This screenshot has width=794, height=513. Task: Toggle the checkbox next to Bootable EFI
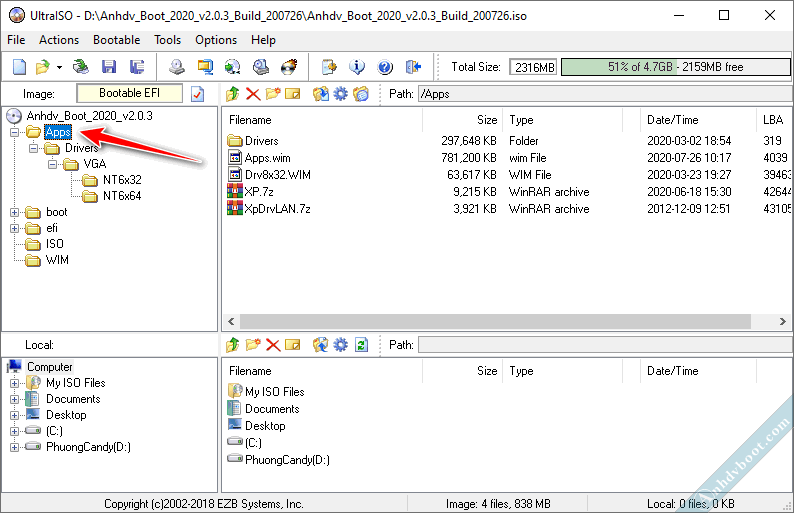197,94
